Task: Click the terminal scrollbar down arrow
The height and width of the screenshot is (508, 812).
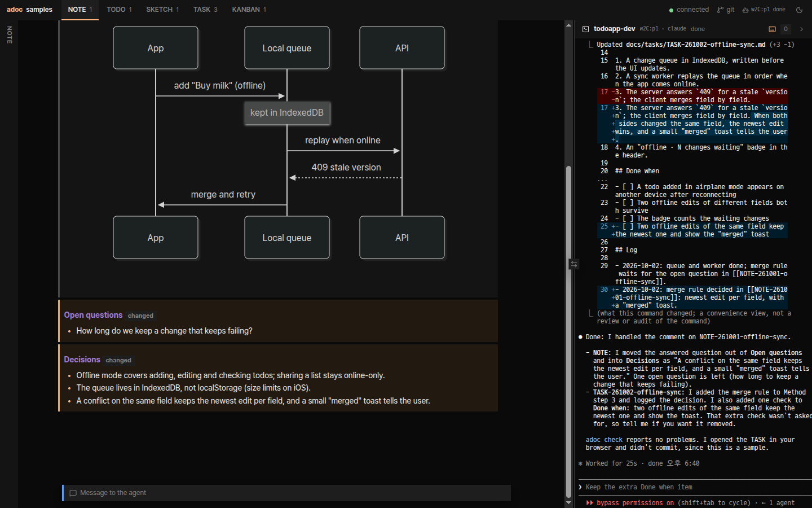Action: coord(568,502)
